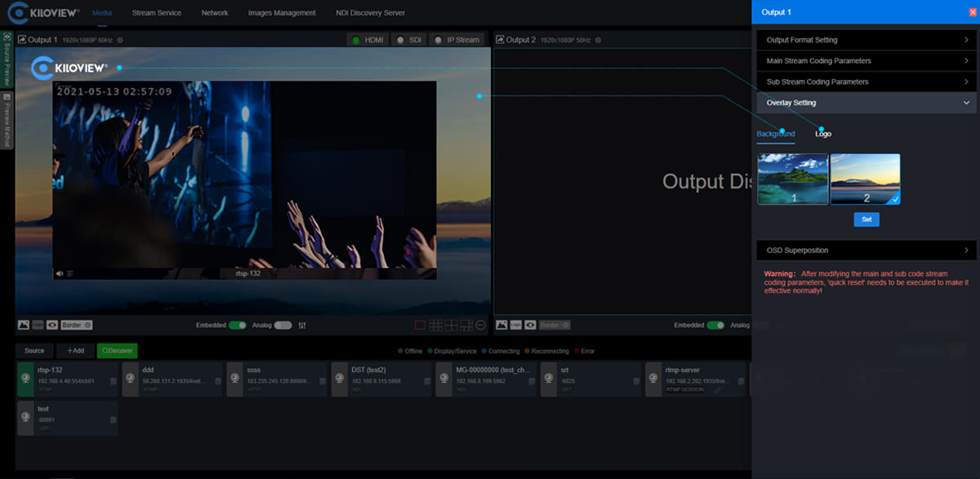
Task: Click the rtsp-132 source camera icon
Action: [x=25, y=379]
